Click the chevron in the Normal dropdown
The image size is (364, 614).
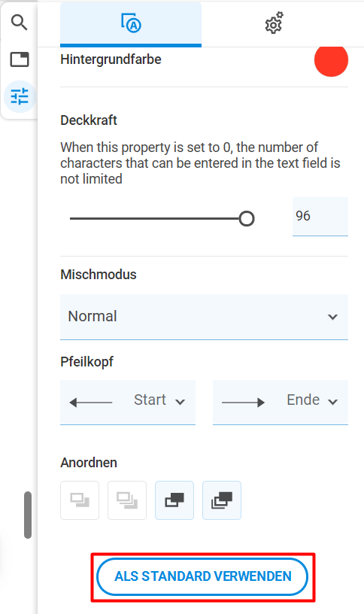(332, 317)
